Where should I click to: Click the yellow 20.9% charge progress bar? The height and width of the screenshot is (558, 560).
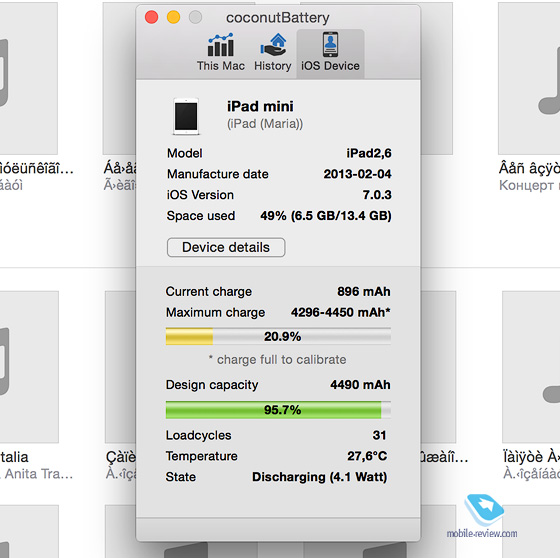(278, 336)
